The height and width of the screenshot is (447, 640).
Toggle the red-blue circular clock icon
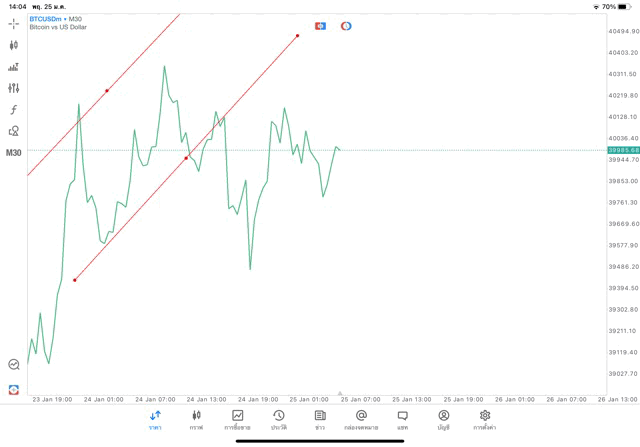pos(346,26)
